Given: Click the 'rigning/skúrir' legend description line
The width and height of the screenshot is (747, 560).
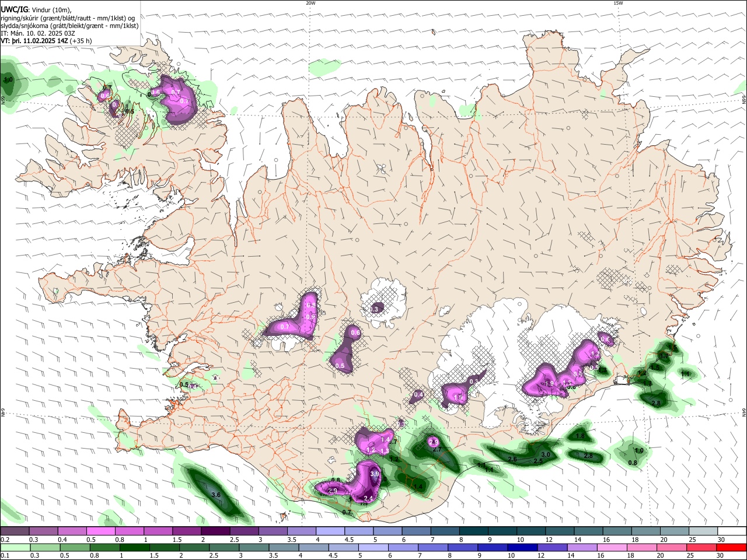Looking at the screenshot, I should click(x=68, y=18).
